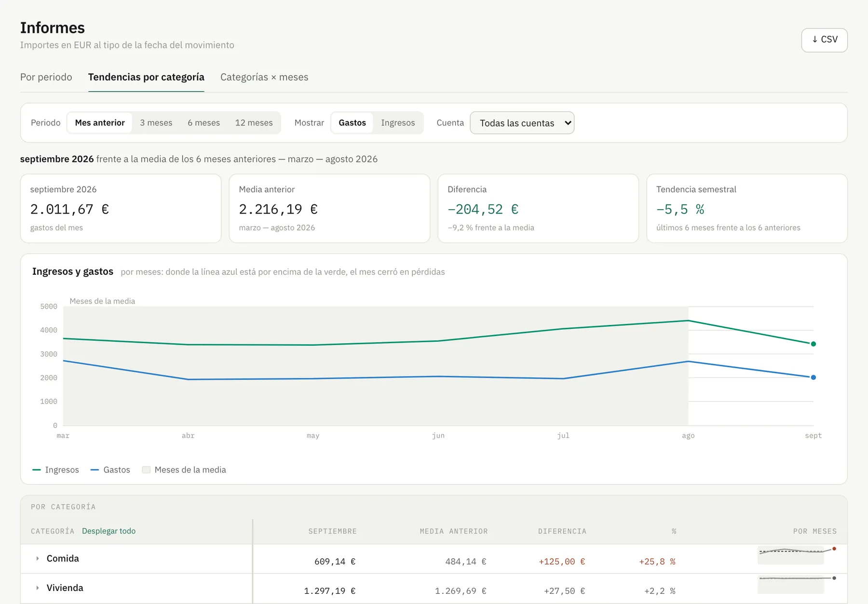Click the septiembre 2026 summary card
This screenshot has height=604, width=868.
pos(121,208)
